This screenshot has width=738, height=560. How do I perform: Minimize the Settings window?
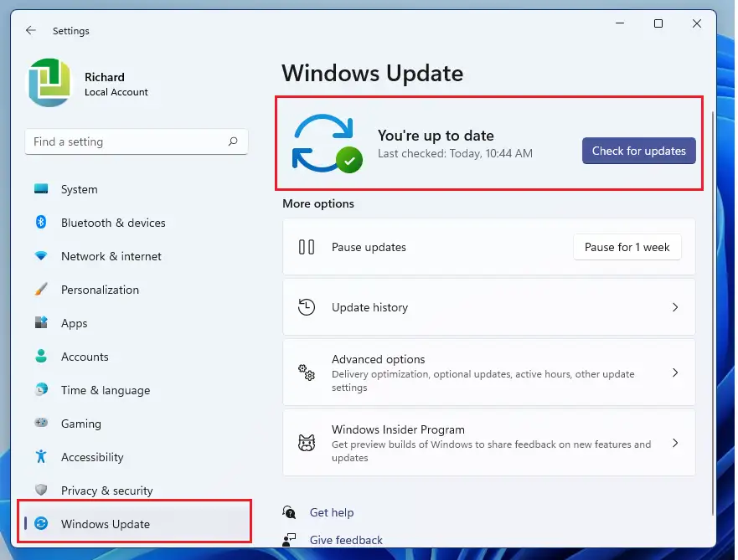pyautogui.click(x=620, y=23)
